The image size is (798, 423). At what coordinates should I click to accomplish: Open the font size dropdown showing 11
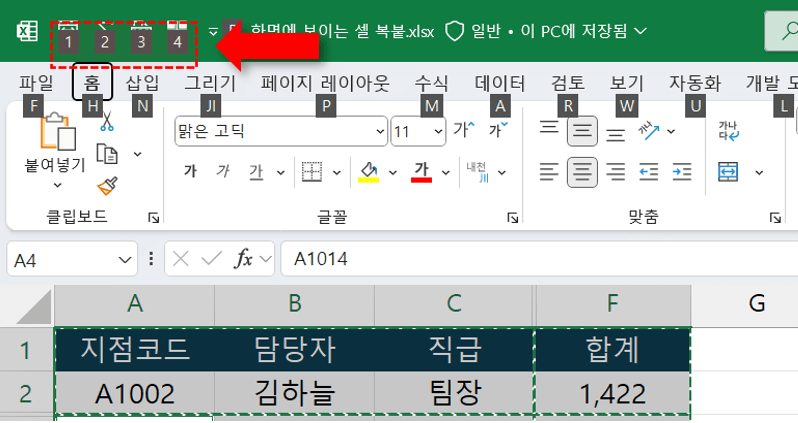(x=438, y=131)
